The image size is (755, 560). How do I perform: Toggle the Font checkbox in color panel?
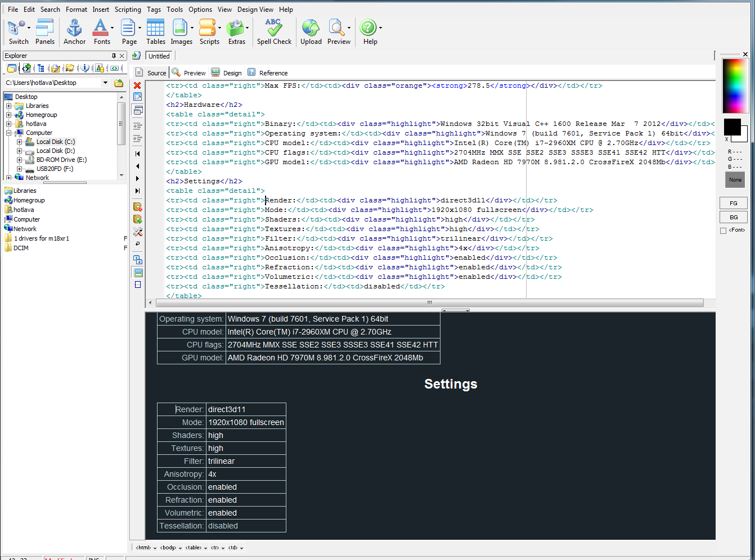pos(723,231)
